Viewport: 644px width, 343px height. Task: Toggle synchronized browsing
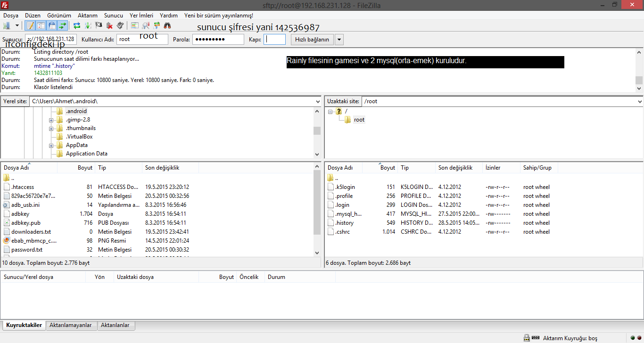pyautogui.click(x=157, y=25)
